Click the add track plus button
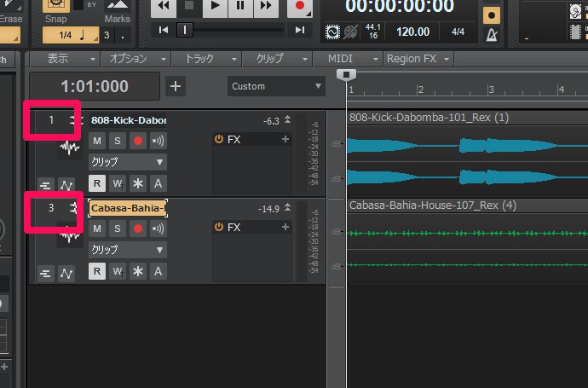588x388 pixels. point(175,86)
